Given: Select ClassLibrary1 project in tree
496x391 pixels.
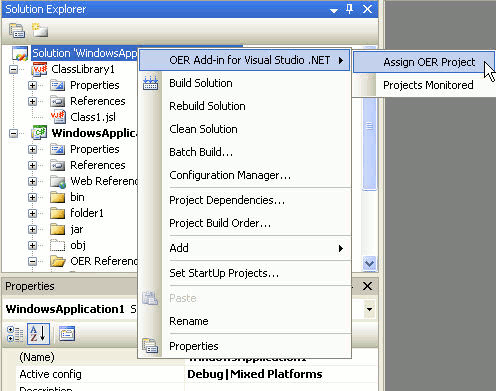Looking at the screenshot, I should (83, 69).
